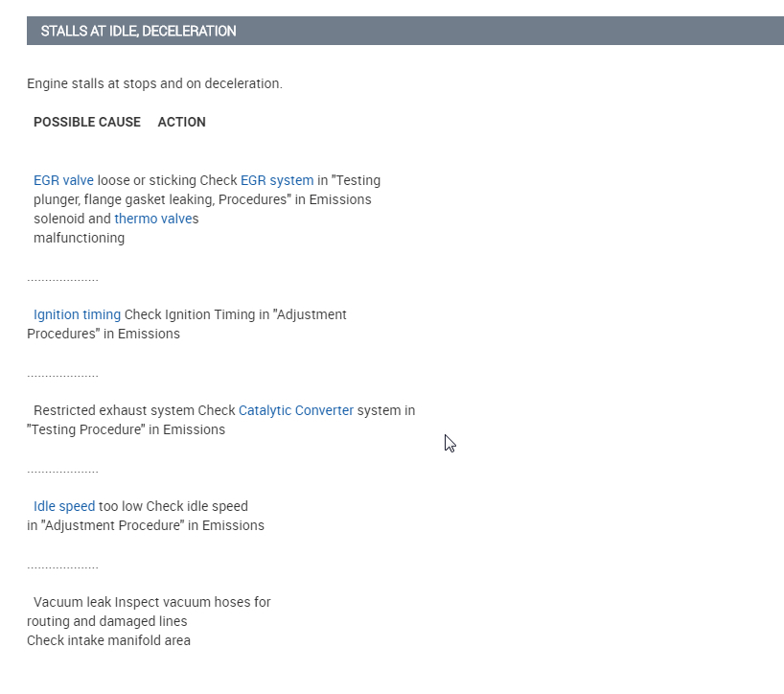Click the dotted separator below the EGR section
This screenshot has width=784, height=694.
point(62,280)
